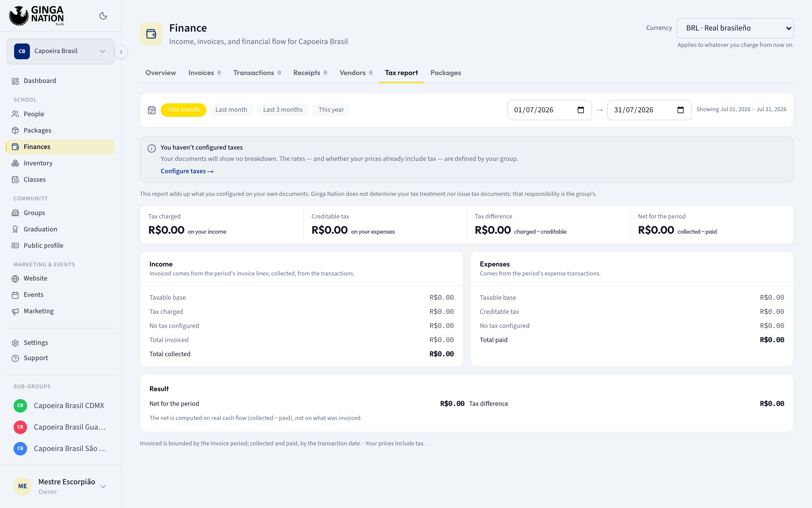Image resolution: width=812 pixels, height=508 pixels.
Task: Open the start date calendar picker icon
Action: point(581,110)
